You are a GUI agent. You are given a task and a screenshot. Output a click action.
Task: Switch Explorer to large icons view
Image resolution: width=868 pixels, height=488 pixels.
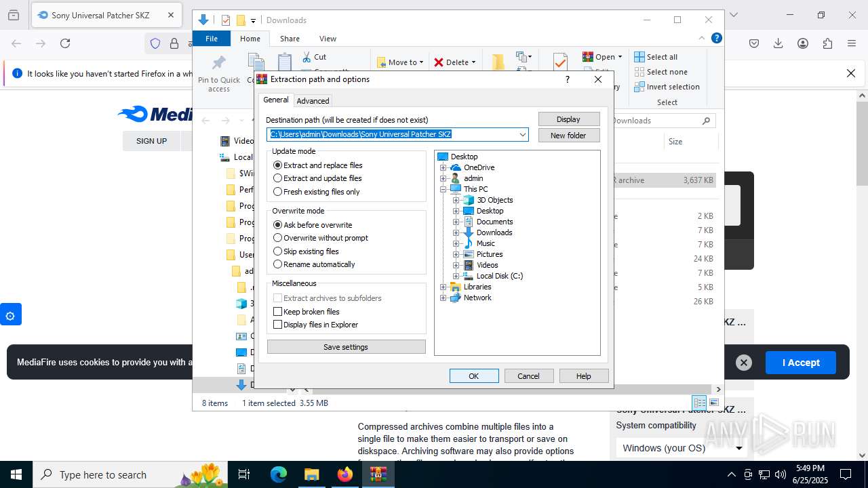[x=713, y=403]
